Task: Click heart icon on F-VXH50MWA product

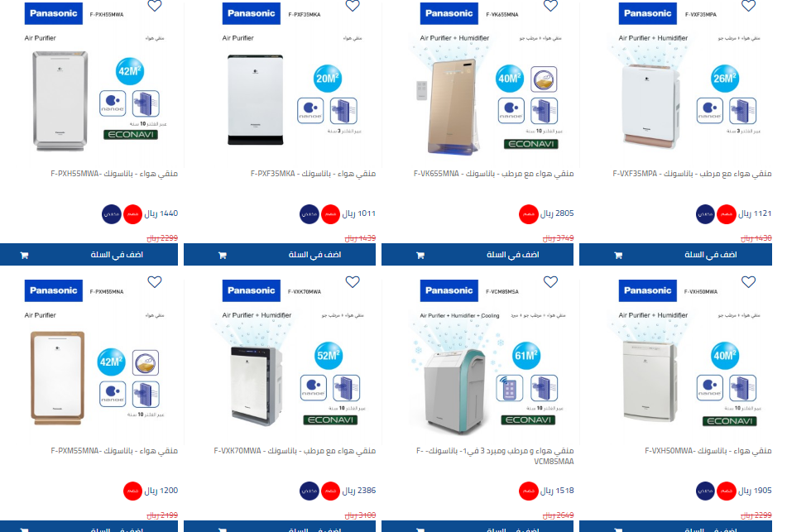Action: point(748,282)
